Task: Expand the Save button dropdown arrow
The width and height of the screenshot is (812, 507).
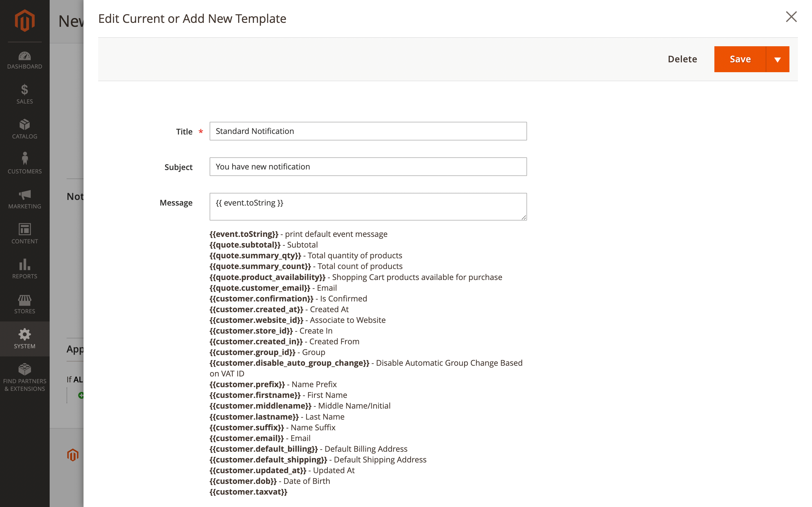Action: tap(778, 59)
